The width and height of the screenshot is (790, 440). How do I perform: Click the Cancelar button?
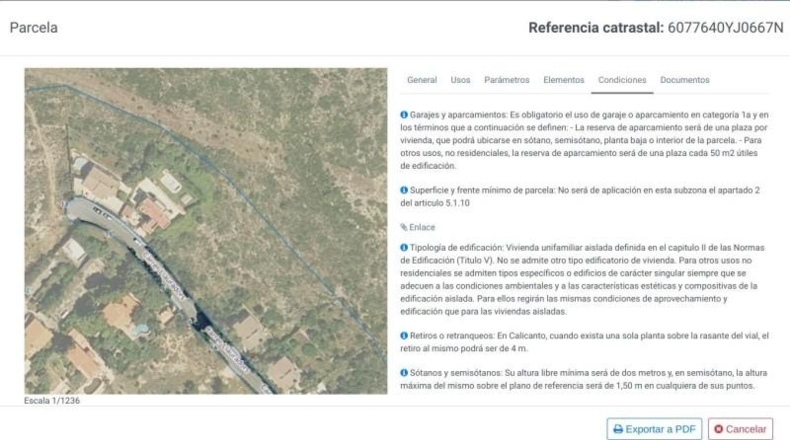tap(740, 429)
